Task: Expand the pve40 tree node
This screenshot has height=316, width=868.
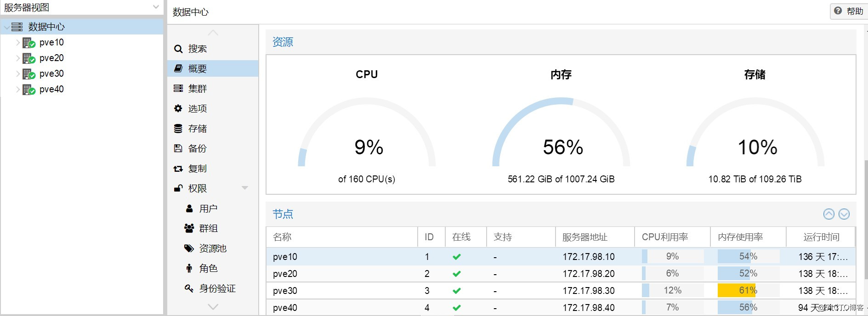Action: [x=18, y=90]
